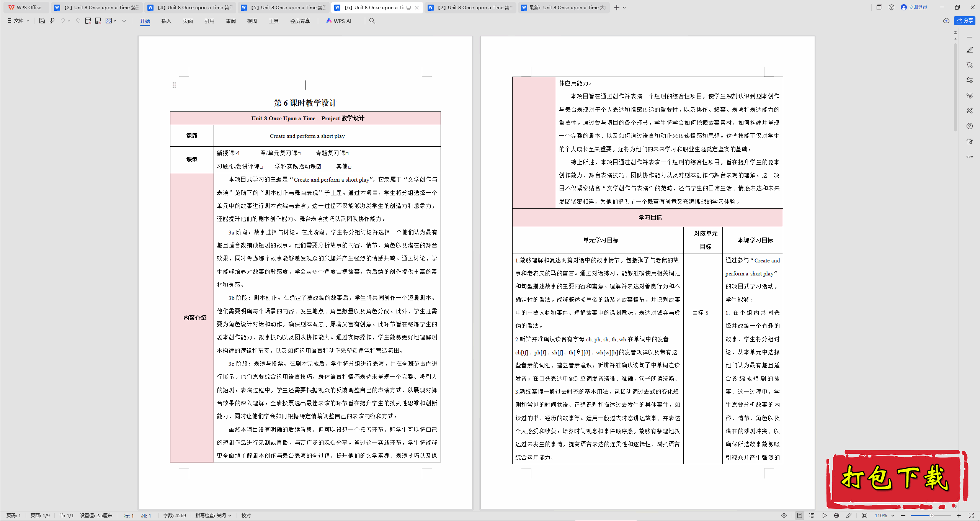Expand the undo history dropdown arrow
The width and height of the screenshot is (980, 521).
coord(69,21)
